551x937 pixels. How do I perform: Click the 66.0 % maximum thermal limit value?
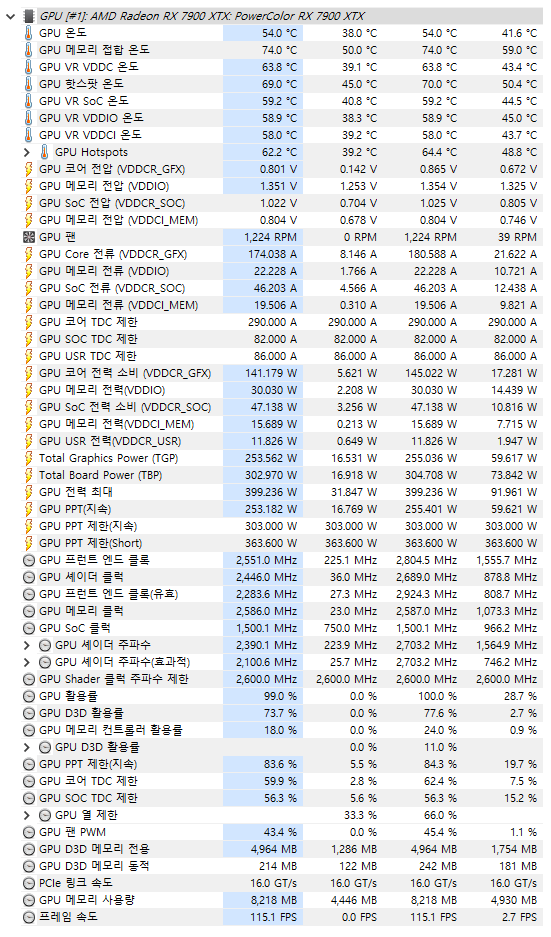click(440, 815)
